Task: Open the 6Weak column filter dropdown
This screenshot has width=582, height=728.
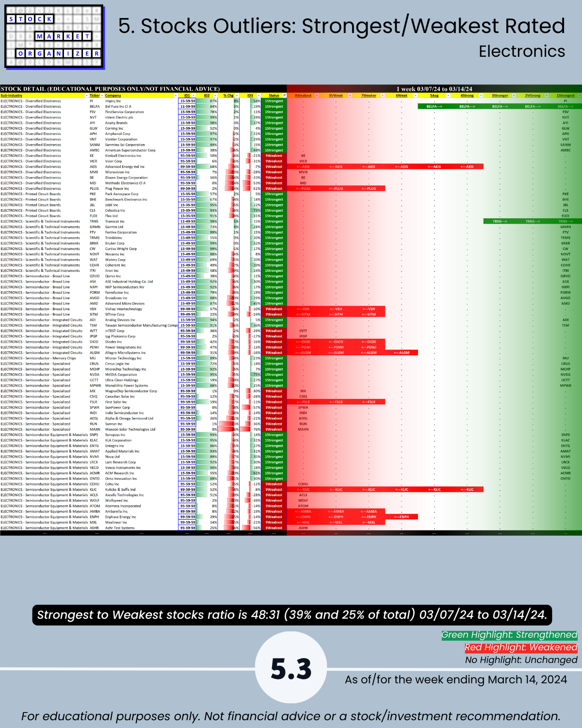Action: [x=416, y=96]
